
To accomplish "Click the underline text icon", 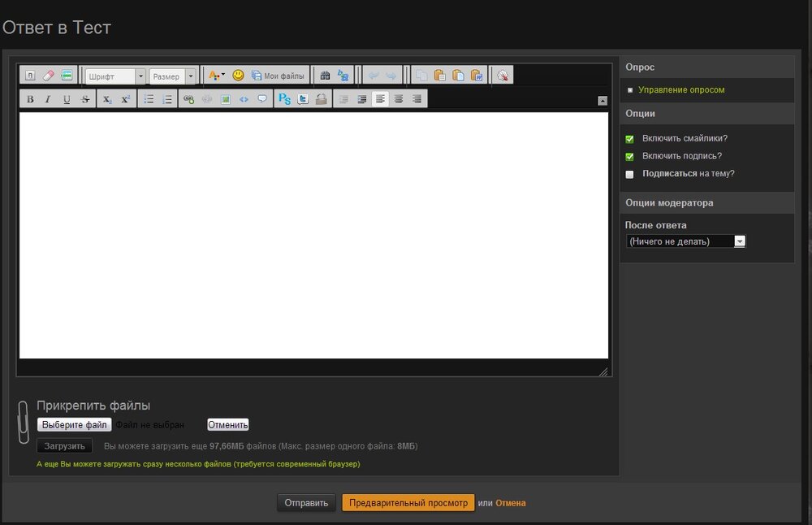I will [67, 99].
